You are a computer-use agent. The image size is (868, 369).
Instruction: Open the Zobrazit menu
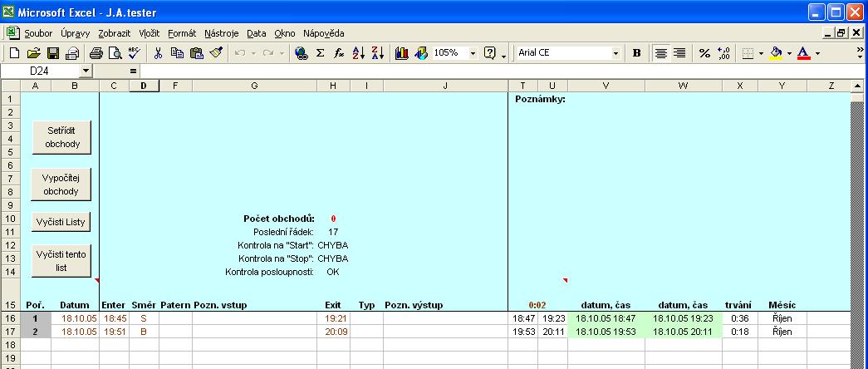click(115, 33)
